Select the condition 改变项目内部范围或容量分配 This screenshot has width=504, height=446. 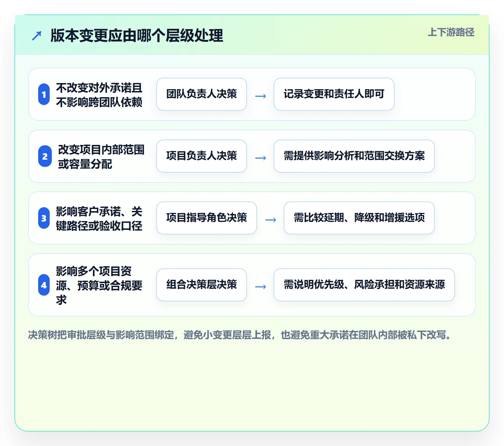click(x=101, y=157)
